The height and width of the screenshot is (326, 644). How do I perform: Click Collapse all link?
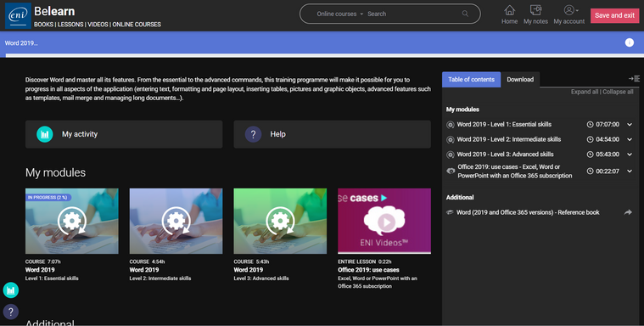click(x=618, y=92)
